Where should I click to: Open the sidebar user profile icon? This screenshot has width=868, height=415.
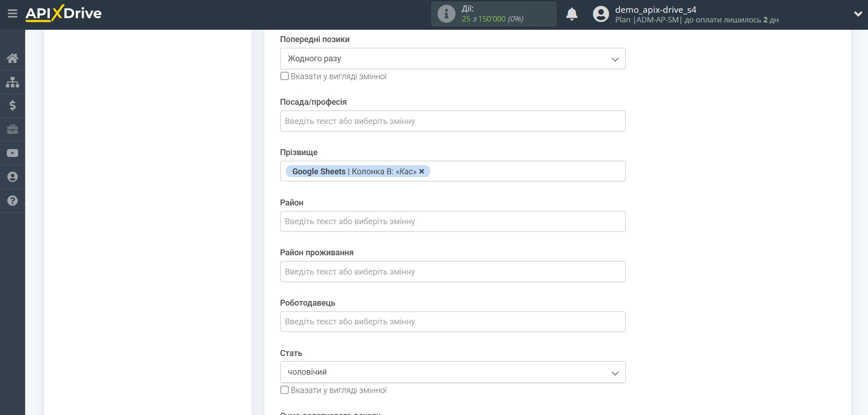[x=12, y=177]
